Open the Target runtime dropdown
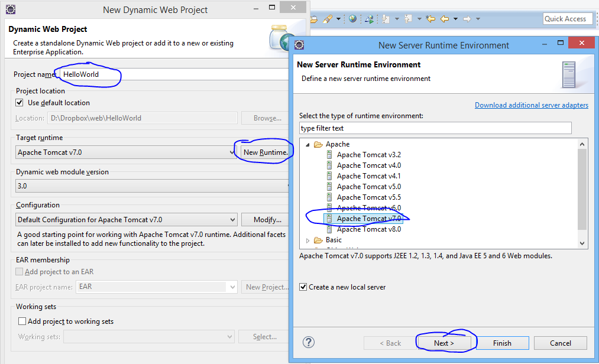The width and height of the screenshot is (599, 364). [x=127, y=152]
